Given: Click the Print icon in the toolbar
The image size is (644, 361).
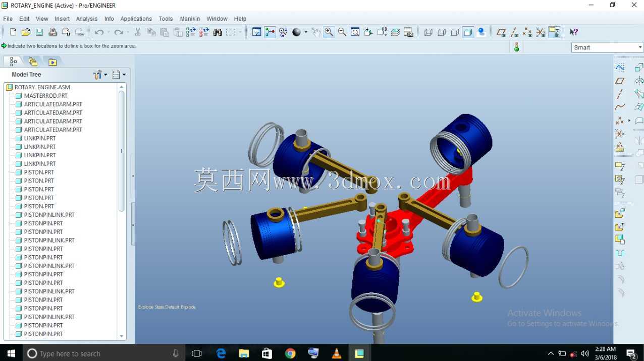Looking at the screenshot, I should click(x=52, y=32).
